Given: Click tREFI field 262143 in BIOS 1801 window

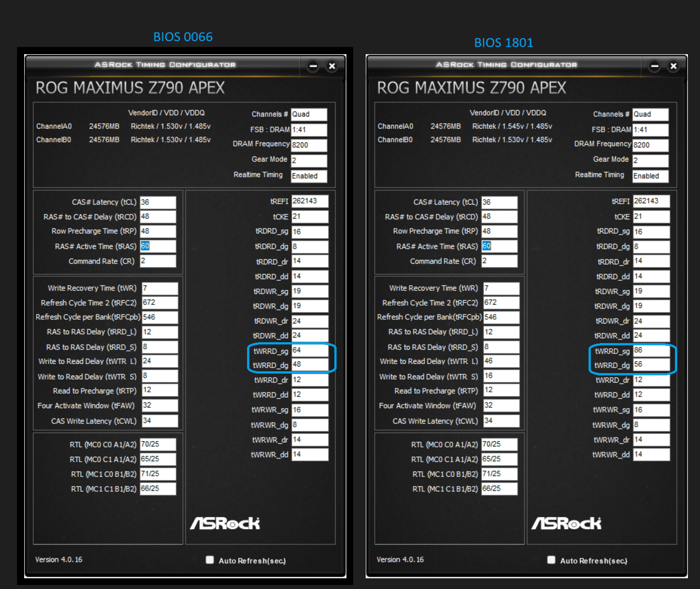Looking at the screenshot, I should point(651,201).
